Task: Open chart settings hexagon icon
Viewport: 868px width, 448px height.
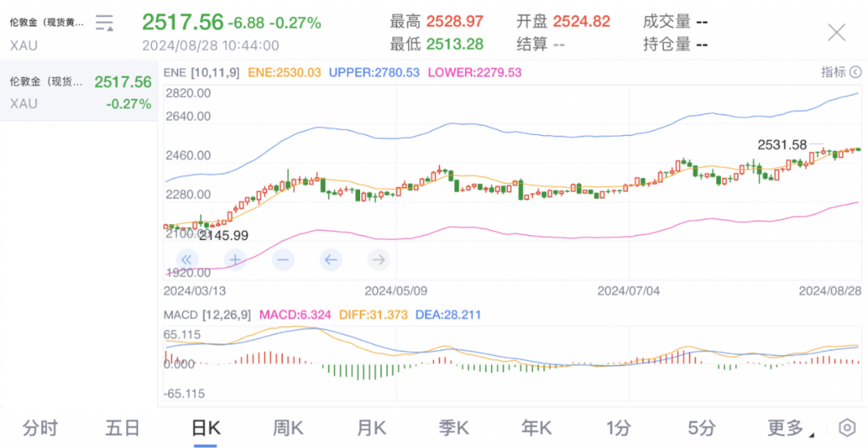Action: (847, 427)
